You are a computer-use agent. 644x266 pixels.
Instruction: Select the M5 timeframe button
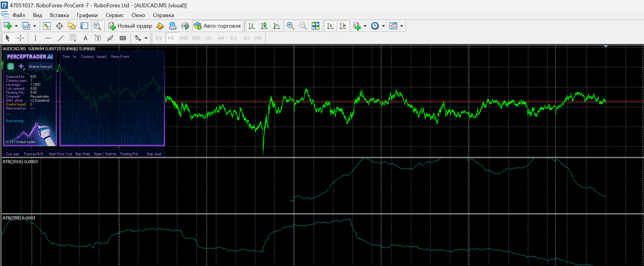pyautogui.click(x=171, y=38)
